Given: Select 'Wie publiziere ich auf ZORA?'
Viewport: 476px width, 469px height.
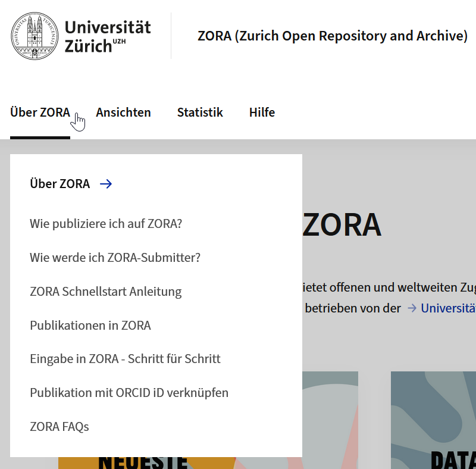Looking at the screenshot, I should pos(106,224).
